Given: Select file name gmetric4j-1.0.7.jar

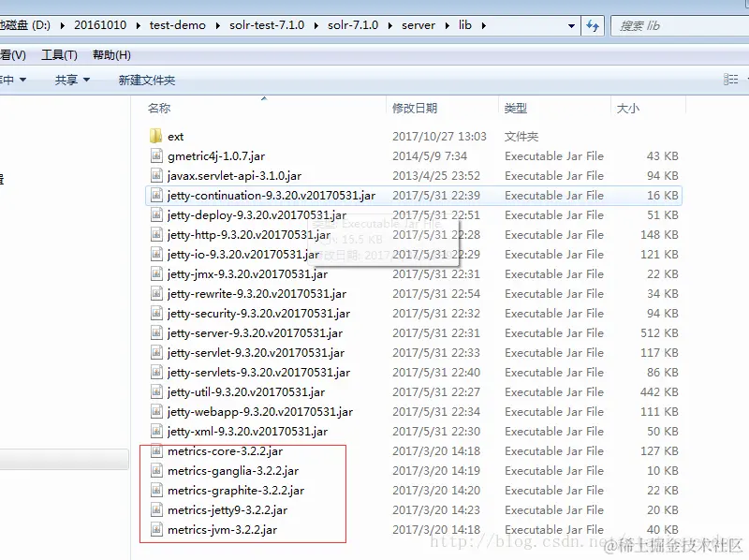Looking at the screenshot, I should coord(216,156).
